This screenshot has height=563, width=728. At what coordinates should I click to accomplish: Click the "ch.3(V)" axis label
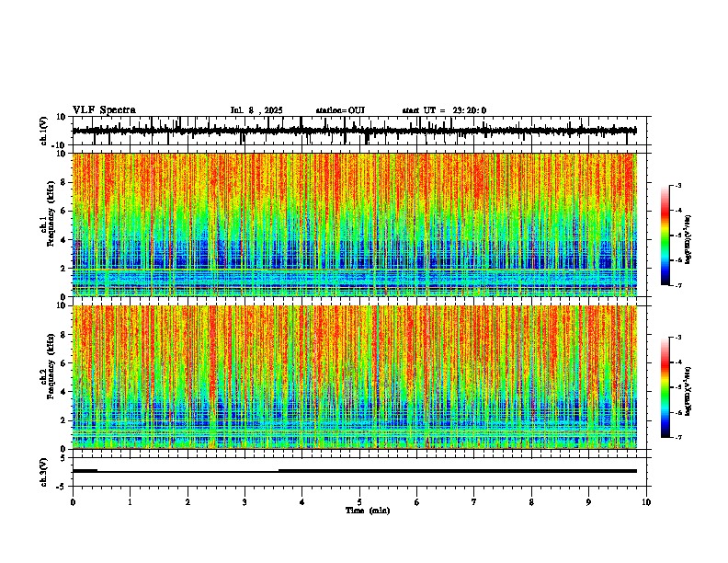pyautogui.click(x=44, y=472)
